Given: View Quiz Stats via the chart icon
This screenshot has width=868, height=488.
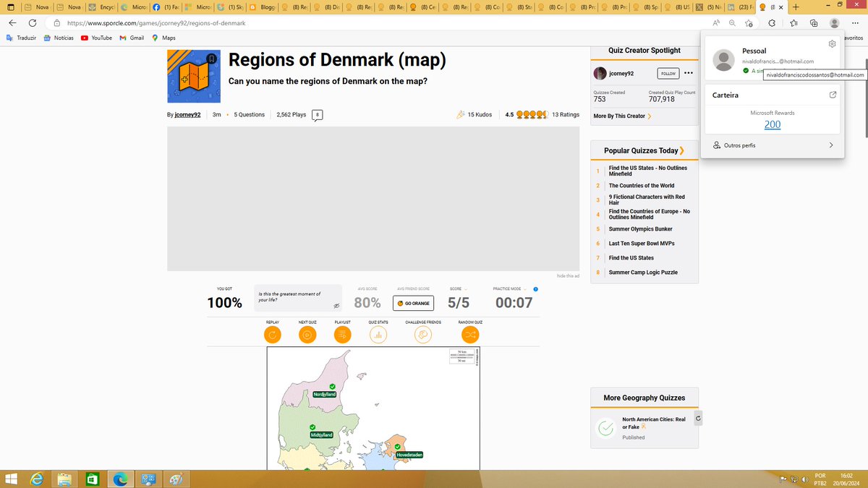Looking at the screenshot, I should tap(378, 334).
